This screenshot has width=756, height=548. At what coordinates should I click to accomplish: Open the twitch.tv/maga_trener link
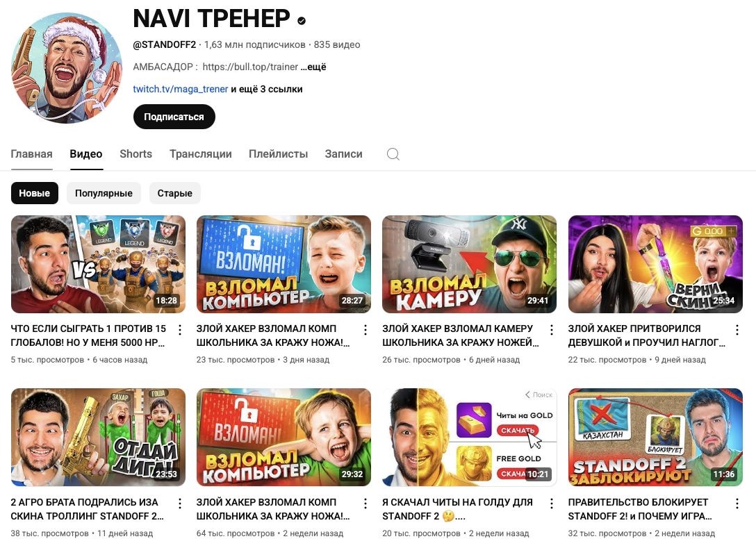[x=181, y=89]
